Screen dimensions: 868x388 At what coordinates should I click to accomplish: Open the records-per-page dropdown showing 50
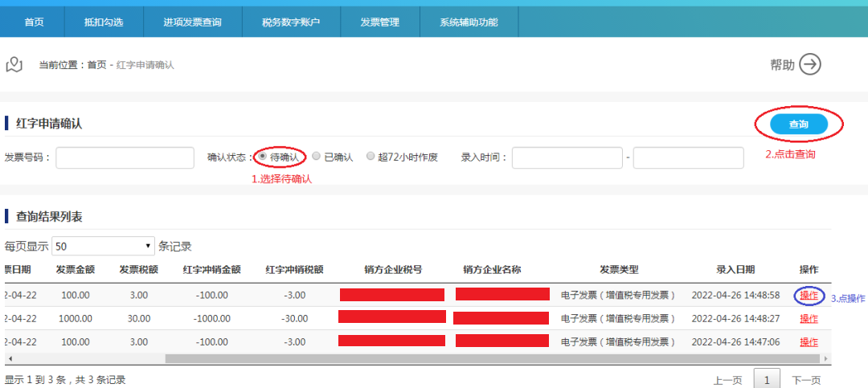[x=104, y=246]
